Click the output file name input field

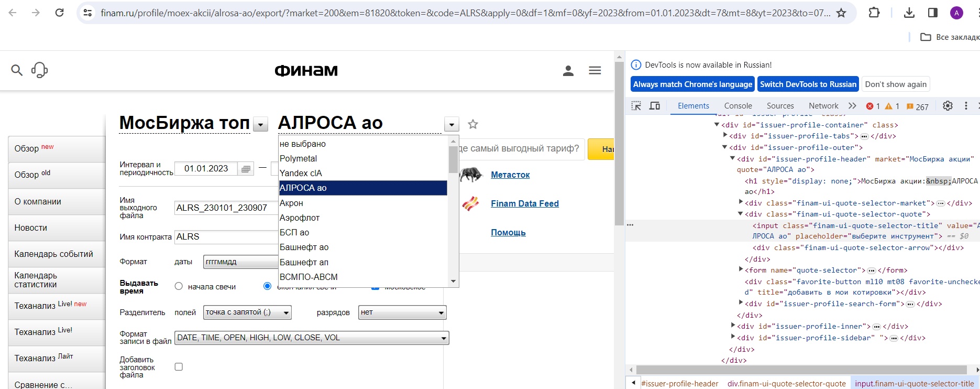[x=226, y=208]
